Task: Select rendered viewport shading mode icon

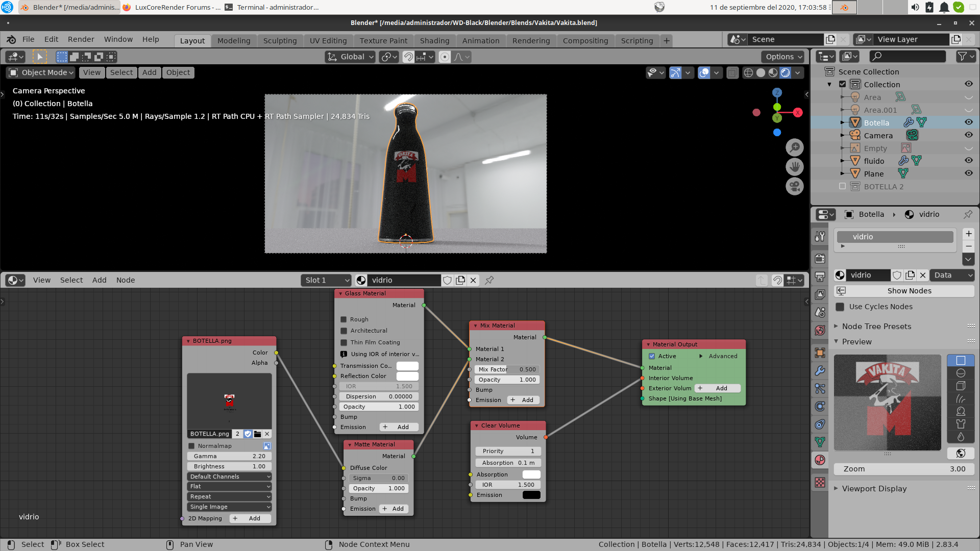Action: tap(786, 72)
